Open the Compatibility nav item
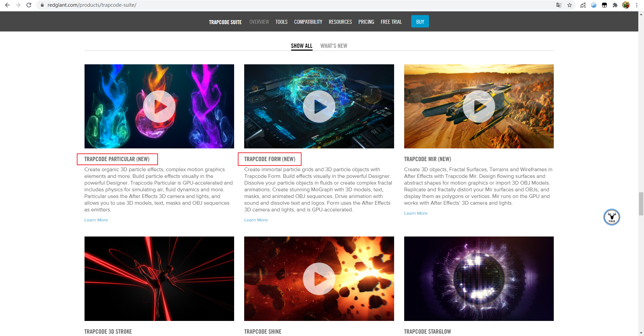The width and height of the screenshot is (644, 336). [x=308, y=22]
